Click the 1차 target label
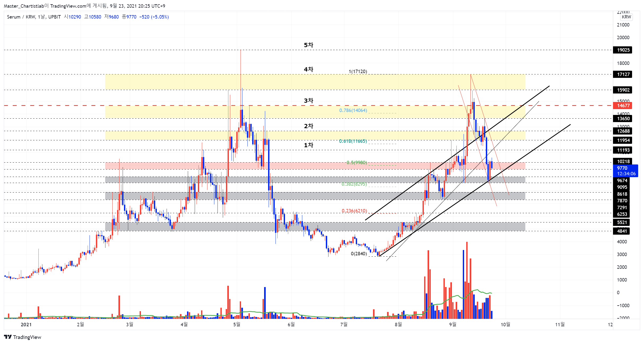 click(308, 145)
